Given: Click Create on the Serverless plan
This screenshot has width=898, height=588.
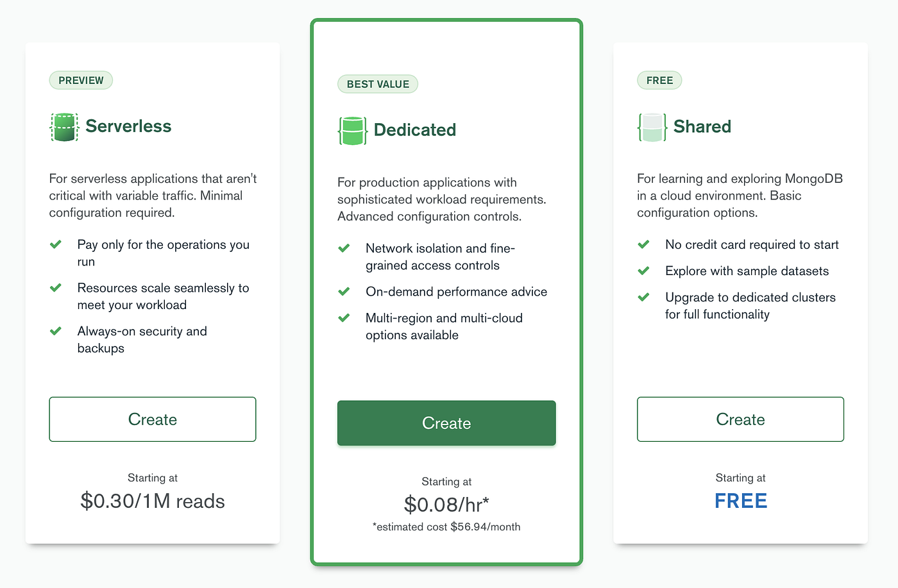Looking at the screenshot, I should point(153,419).
